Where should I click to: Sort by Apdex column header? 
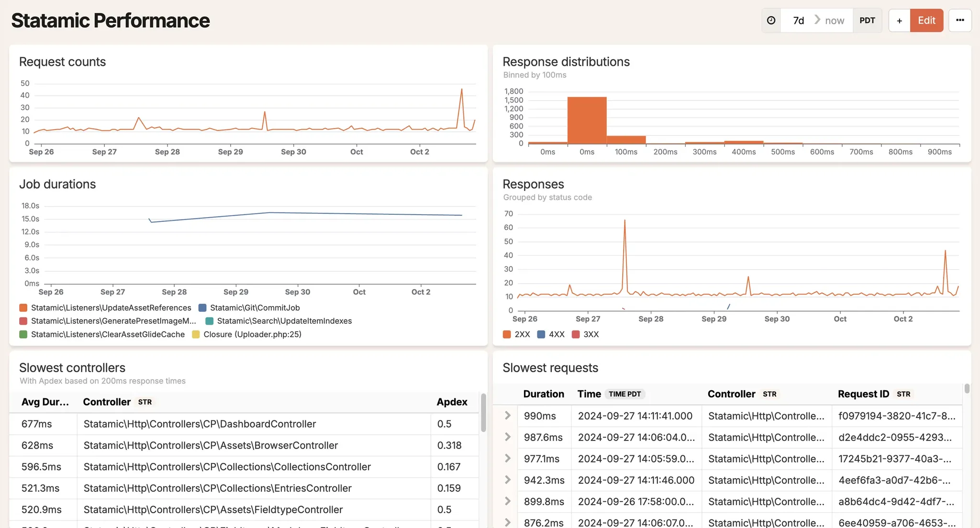pyautogui.click(x=452, y=402)
